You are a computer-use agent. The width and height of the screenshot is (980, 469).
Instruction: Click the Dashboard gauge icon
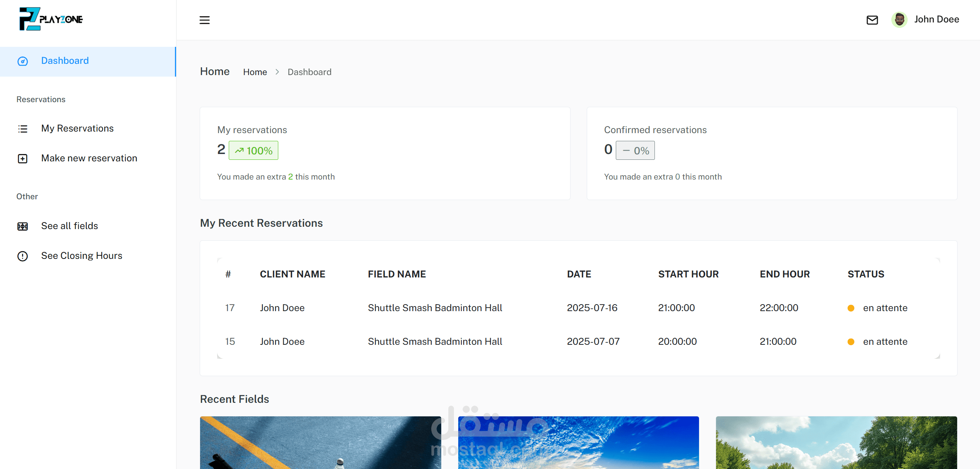23,61
